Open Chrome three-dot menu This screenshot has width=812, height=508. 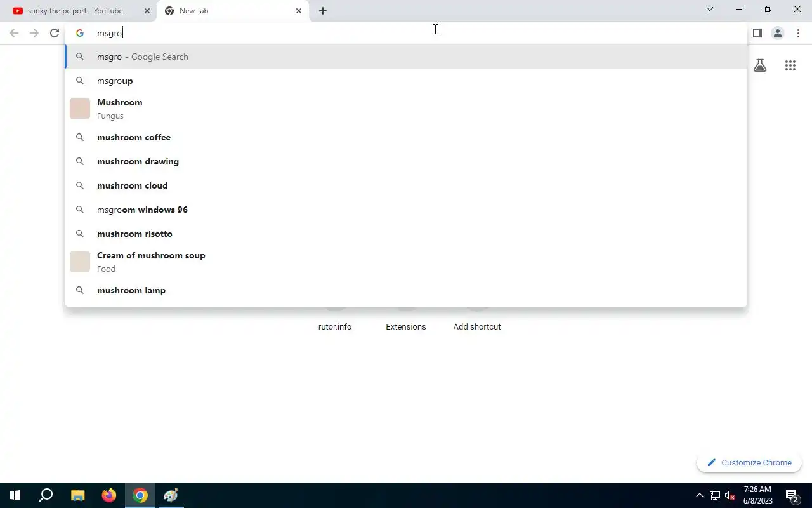pyautogui.click(x=798, y=33)
